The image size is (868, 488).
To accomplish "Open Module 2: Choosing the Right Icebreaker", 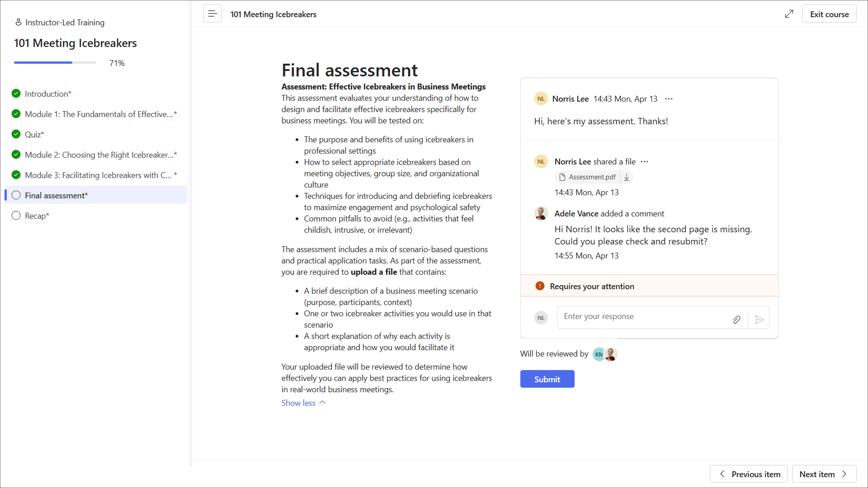I will pos(99,155).
